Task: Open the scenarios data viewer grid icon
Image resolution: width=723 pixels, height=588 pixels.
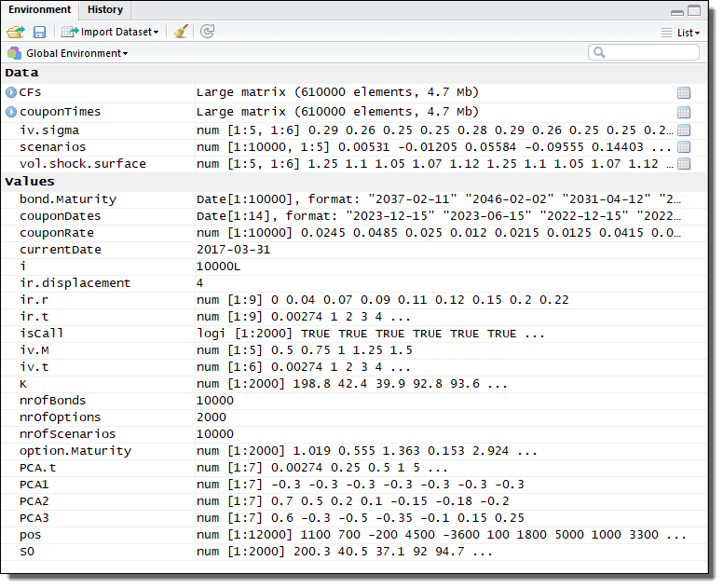Action: pos(683,147)
